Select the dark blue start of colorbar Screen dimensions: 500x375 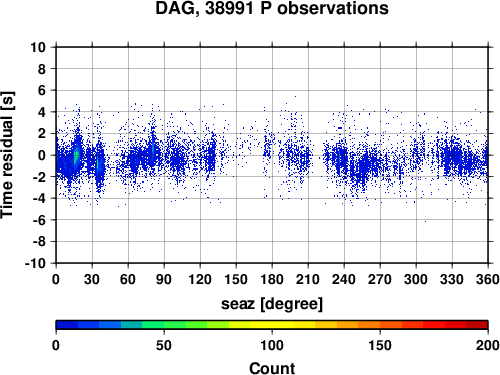pyautogui.click(x=67, y=325)
